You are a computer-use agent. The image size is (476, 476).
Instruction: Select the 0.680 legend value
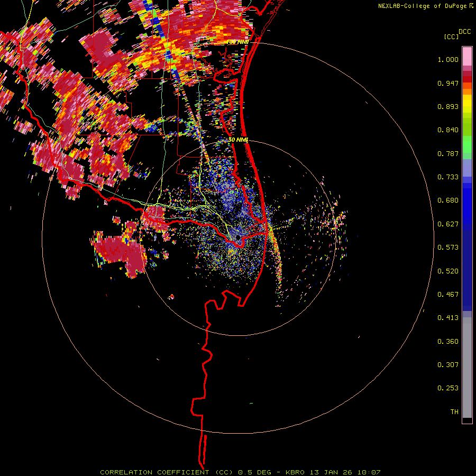[x=448, y=200]
